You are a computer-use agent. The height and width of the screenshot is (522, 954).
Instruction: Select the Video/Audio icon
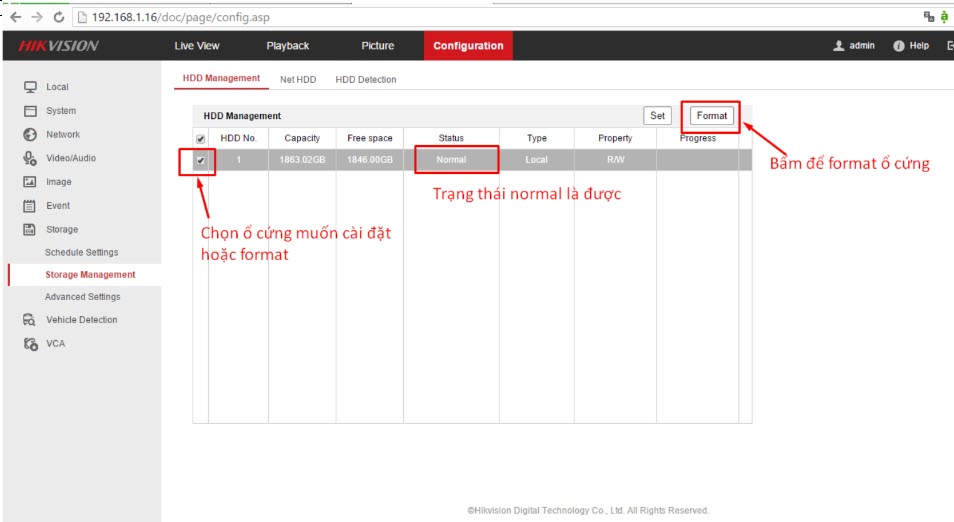30,158
